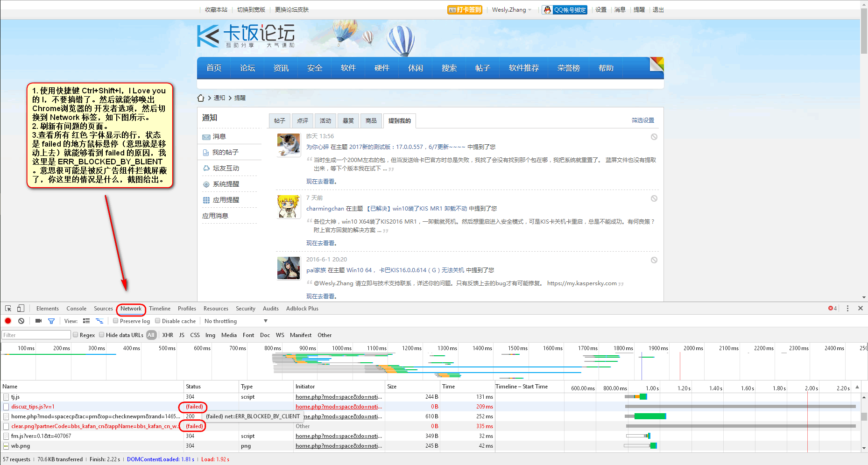This screenshot has width=868, height=465.
Task: Open Initiator link of discuz_tips.js row
Action: point(339,407)
